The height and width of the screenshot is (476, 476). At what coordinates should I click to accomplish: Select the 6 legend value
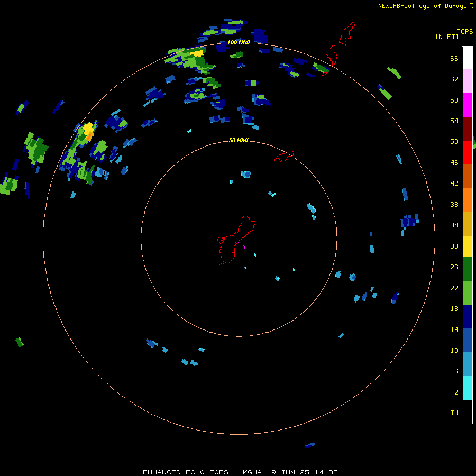456,371
